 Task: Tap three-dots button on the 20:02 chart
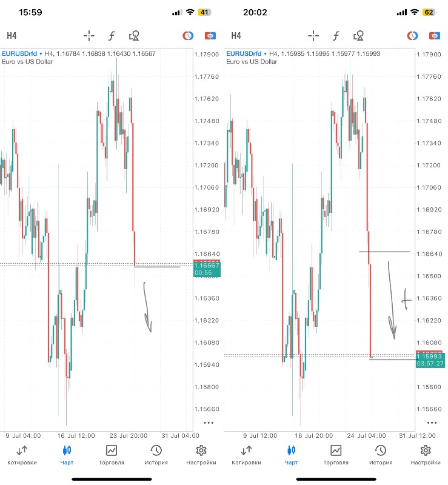432,423
